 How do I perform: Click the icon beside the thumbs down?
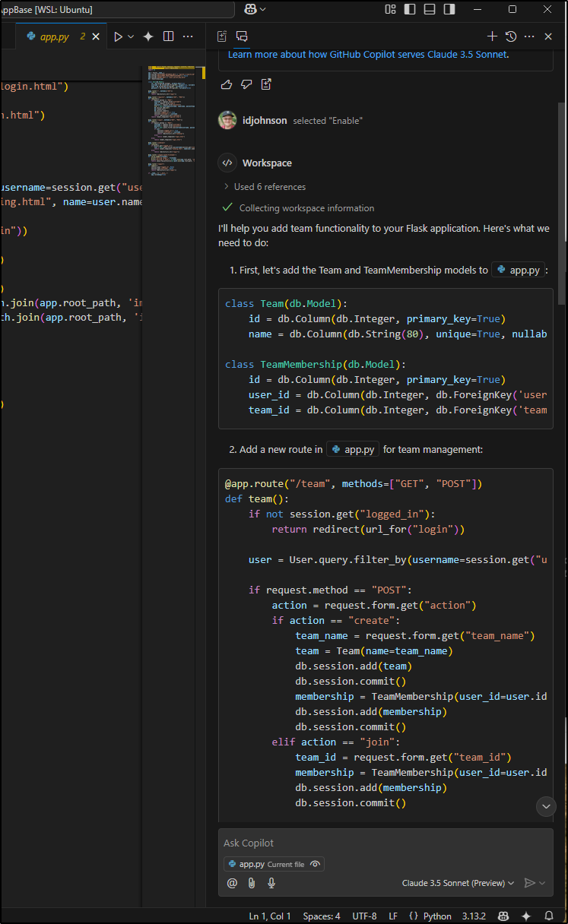[266, 84]
